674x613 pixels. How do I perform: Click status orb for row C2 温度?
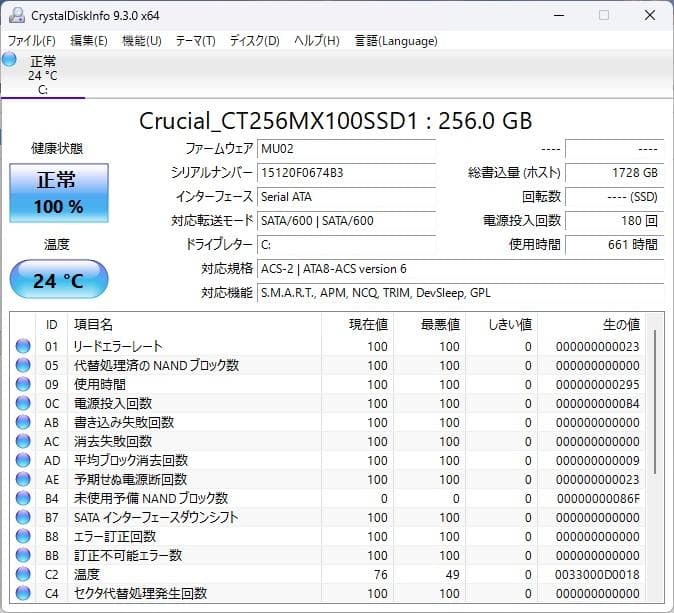click(23, 574)
